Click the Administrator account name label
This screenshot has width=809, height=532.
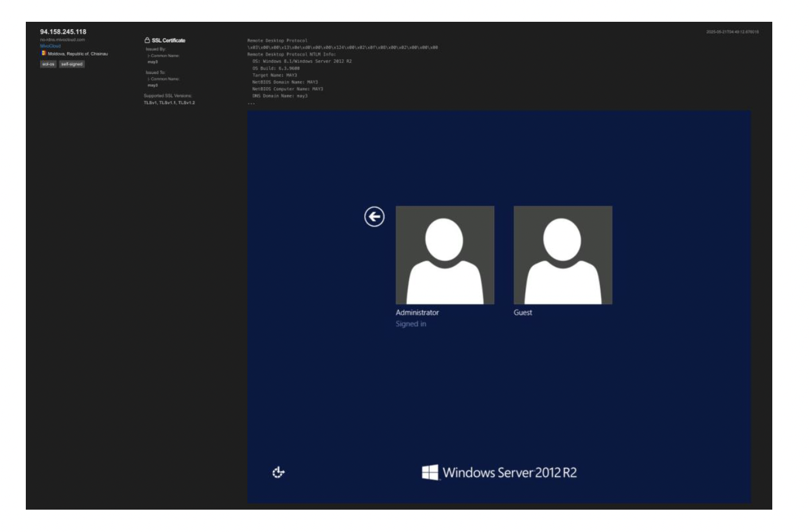pyautogui.click(x=417, y=312)
